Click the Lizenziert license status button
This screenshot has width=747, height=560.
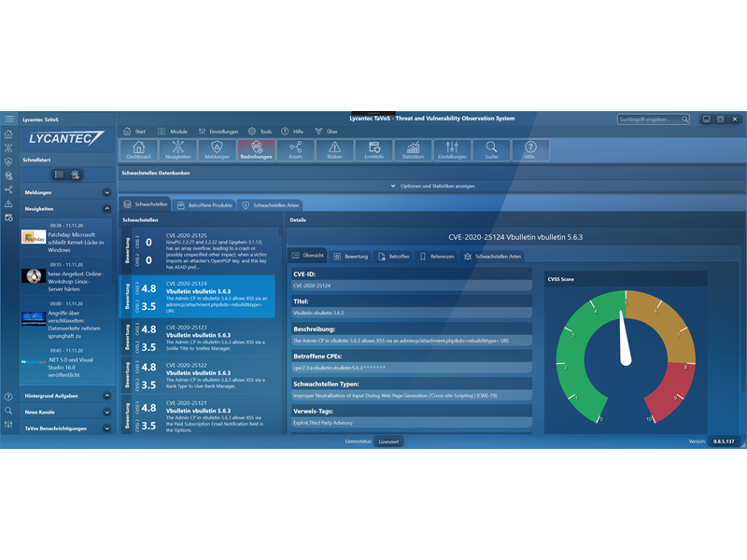pyautogui.click(x=388, y=441)
